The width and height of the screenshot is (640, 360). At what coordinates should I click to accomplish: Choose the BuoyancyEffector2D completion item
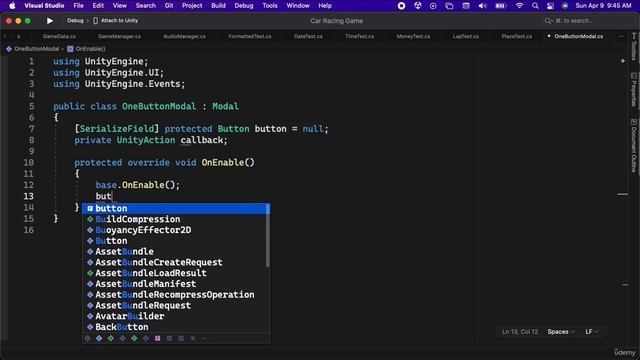tap(176, 230)
